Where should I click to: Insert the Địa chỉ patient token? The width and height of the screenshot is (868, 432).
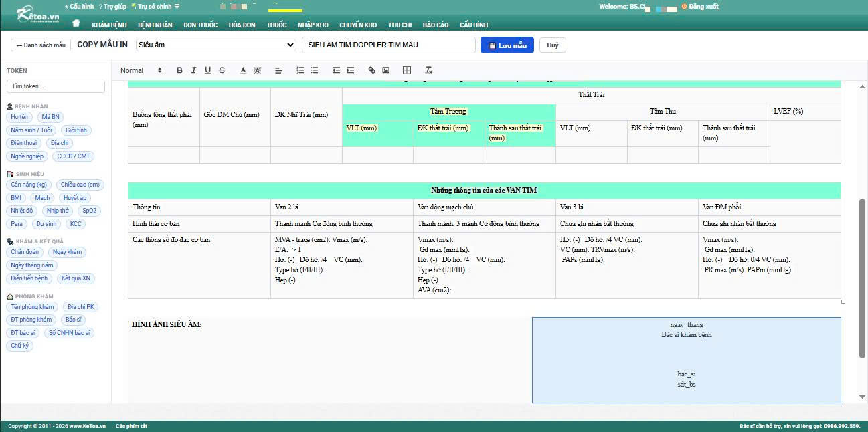click(x=60, y=143)
